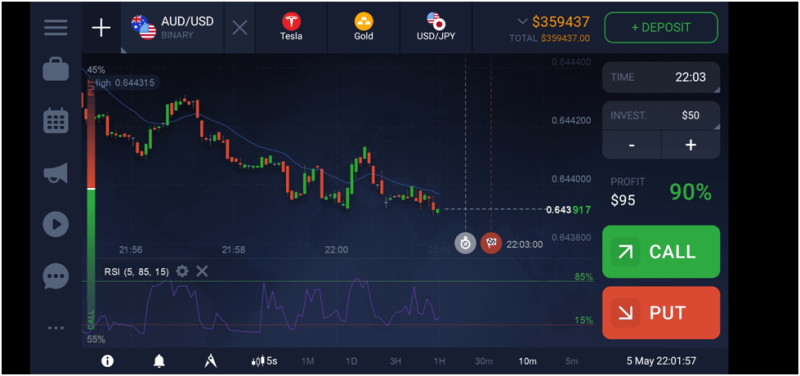
Task: Open RSI indicator settings gear
Action: tap(182, 271)
